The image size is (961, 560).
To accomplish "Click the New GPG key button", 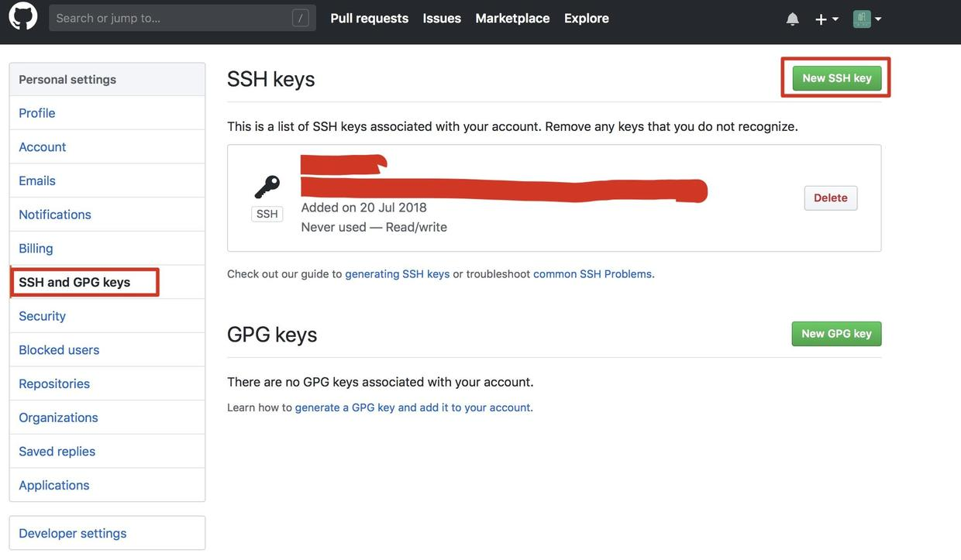I will tap(837, 332).
